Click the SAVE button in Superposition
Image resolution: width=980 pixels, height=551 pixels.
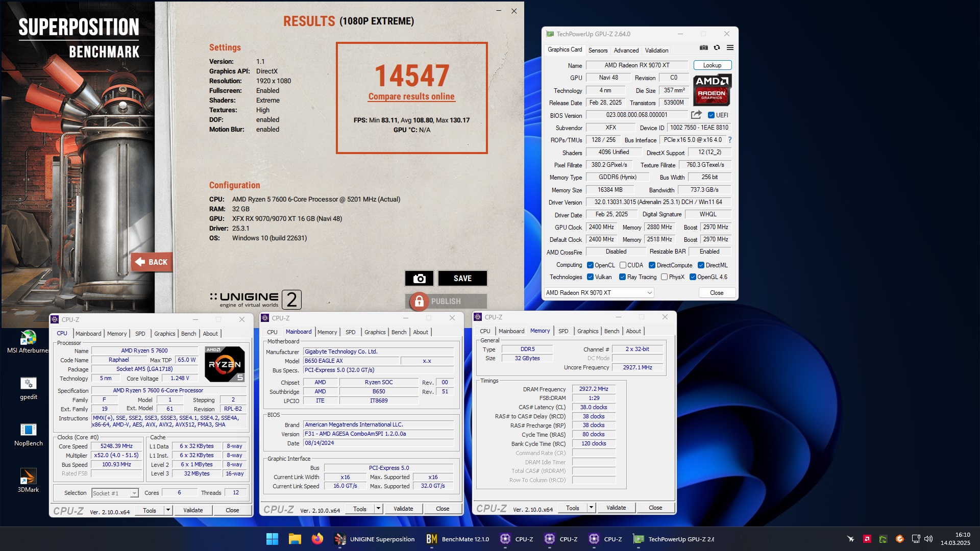pos(462,279)
